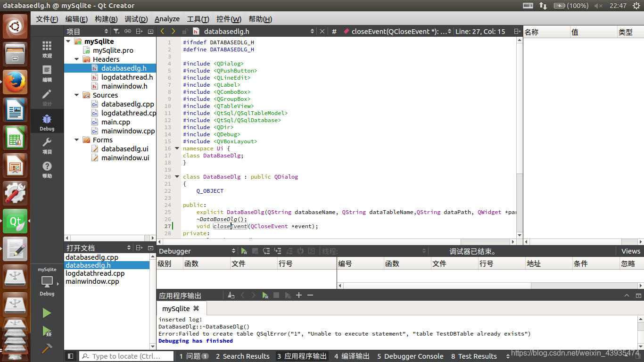The image size is (644, 362).
Task: Switch to Welcome mode (欢迎)
Action: 47,49
